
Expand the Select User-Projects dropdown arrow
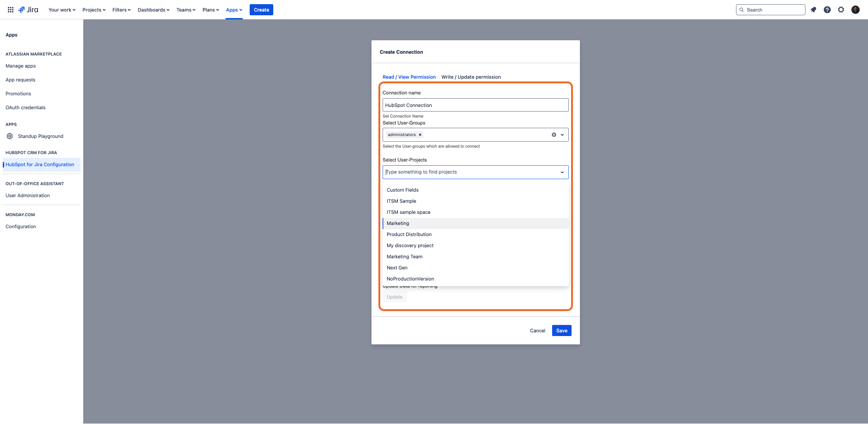click(562, 172)
